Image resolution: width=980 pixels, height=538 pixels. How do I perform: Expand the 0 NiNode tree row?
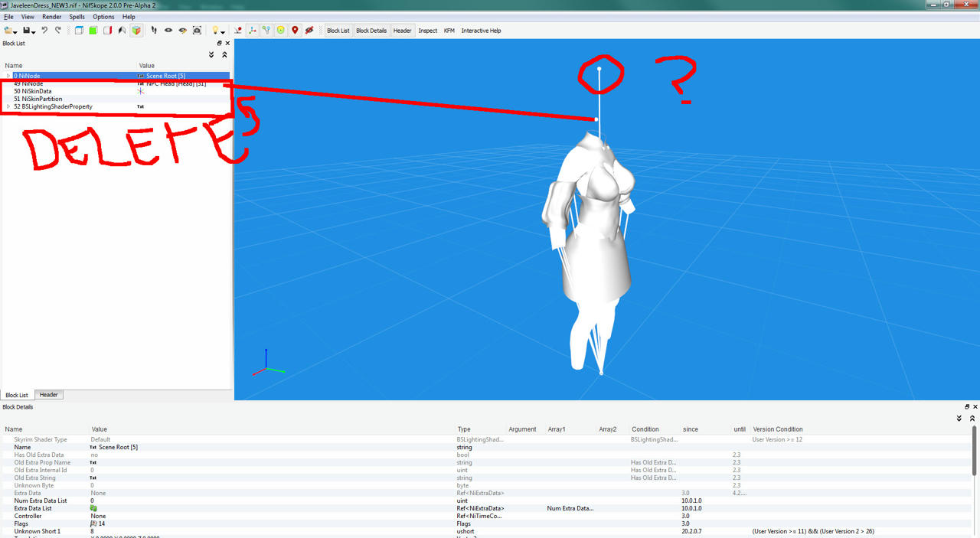click(x=8, y=76)
